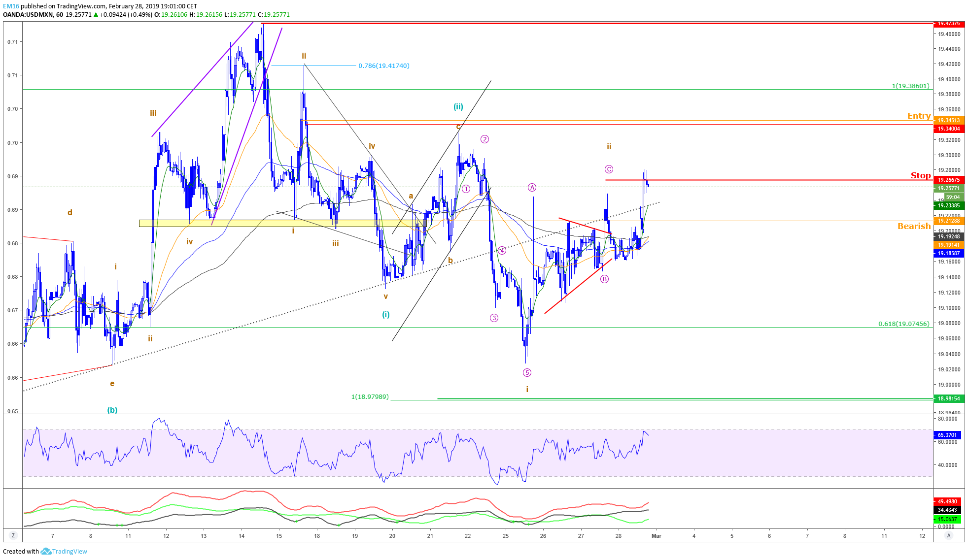Open the TradingView link at bottom
The height and width of the screenshot is (560, 968).
pyautogui.click(x=64, y=551)
